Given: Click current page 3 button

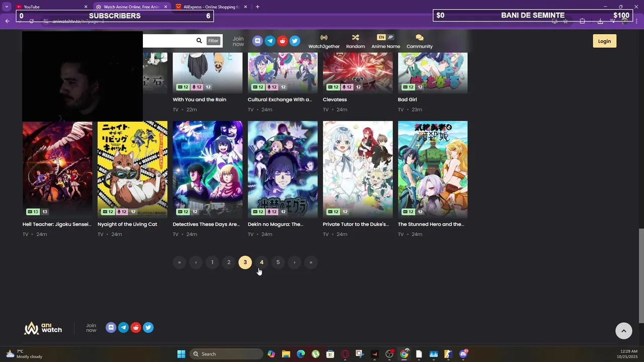Looking at the screenshot, I should click(x=245, y=262).
